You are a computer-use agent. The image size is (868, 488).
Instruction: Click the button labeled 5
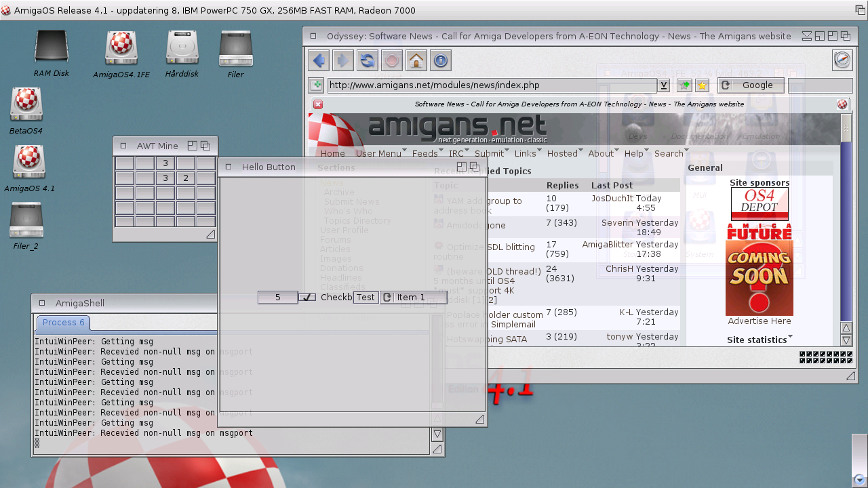(278, 298)
